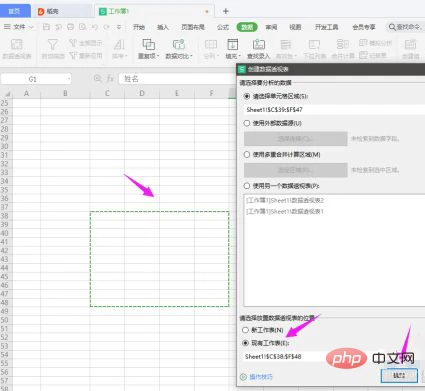Open the duplicates (重复项) tool
Viewport: 425px width, 391px height.
coord(149,49)
